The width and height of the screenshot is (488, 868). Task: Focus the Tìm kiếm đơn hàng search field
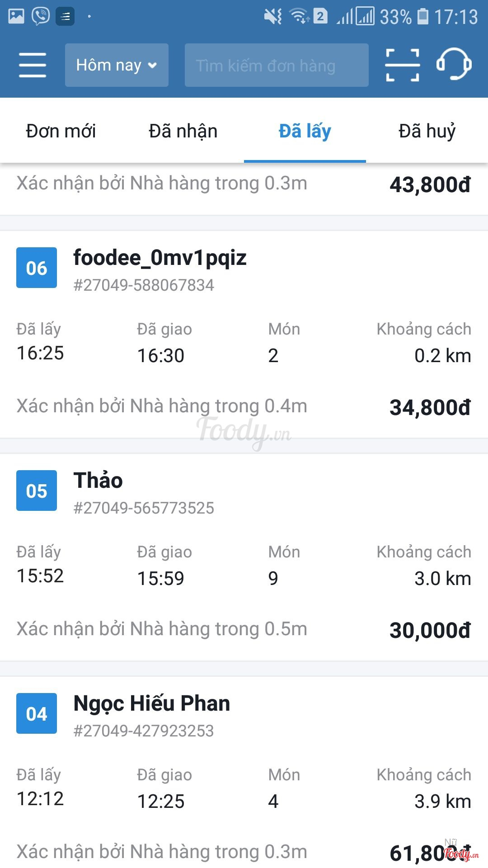277,65
